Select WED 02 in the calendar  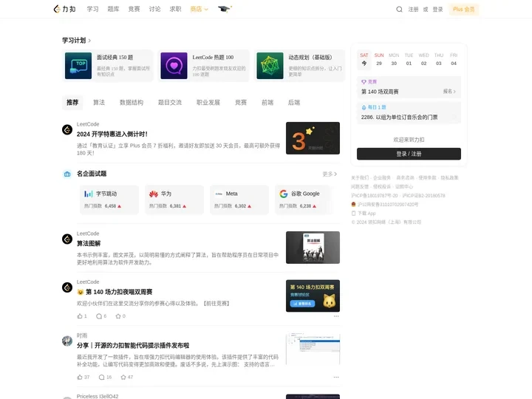(x=424, y=59)
